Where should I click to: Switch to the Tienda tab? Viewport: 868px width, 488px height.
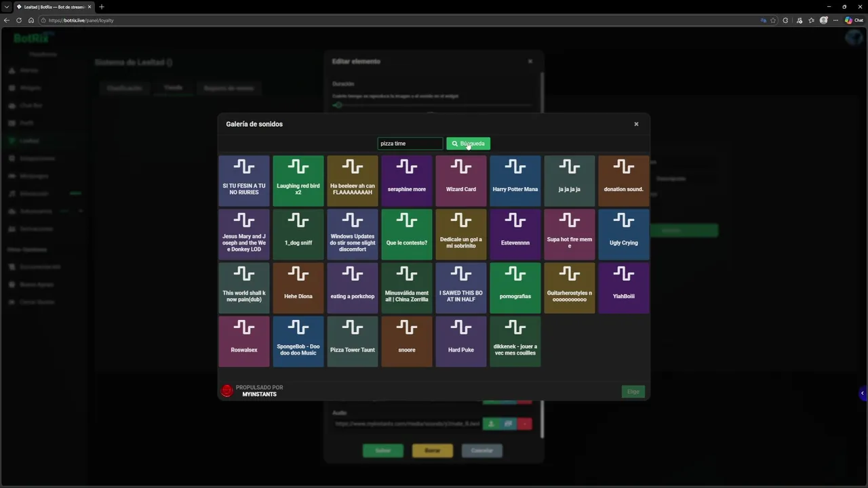click(173, 88)
